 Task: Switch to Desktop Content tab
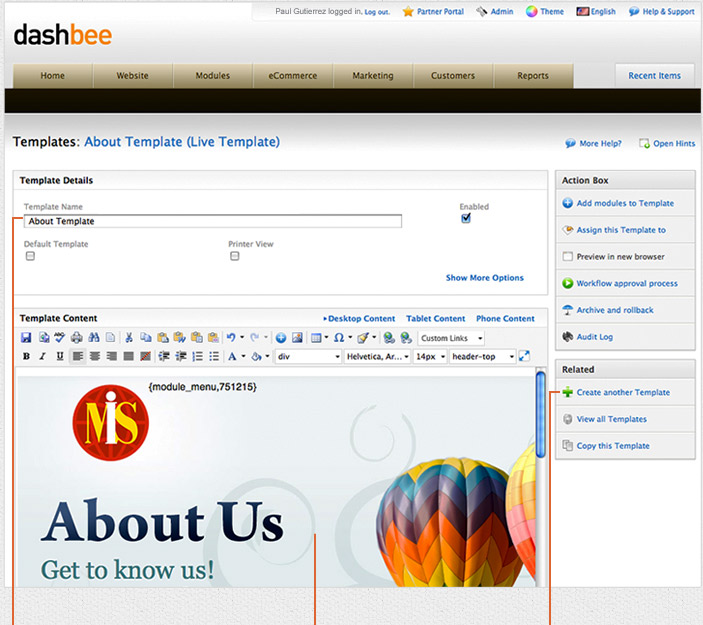click(x=361, y=319)
